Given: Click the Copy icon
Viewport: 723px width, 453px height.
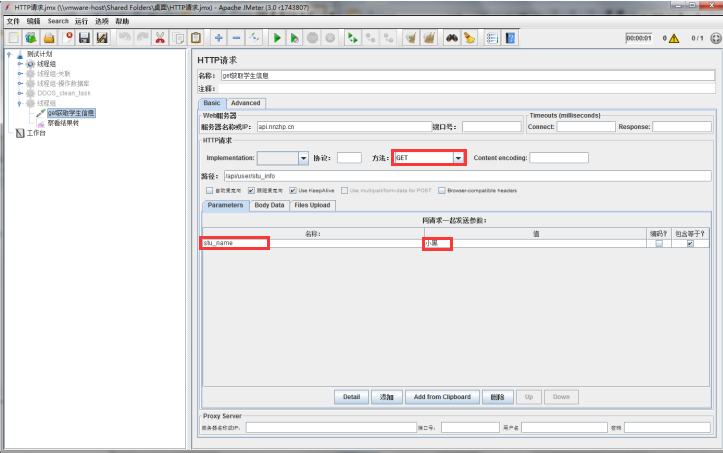Looking at the screenshot, I should (178, 38).
